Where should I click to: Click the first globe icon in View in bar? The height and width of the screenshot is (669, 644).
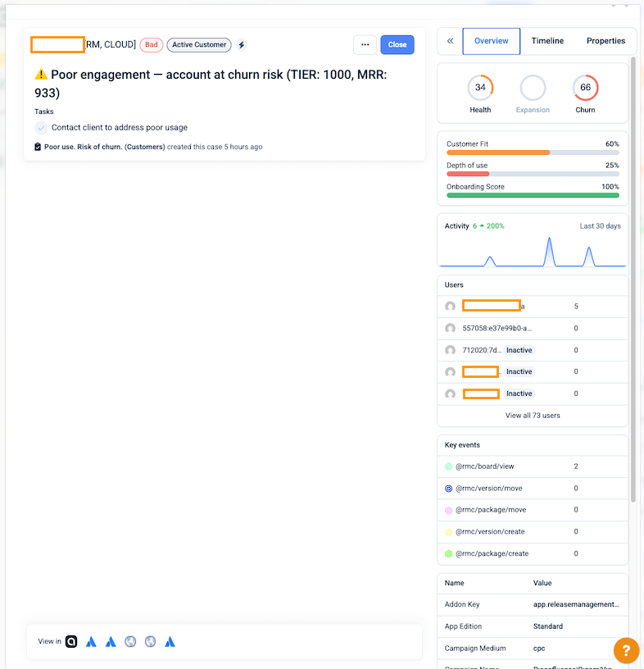(x=130, y=641)
